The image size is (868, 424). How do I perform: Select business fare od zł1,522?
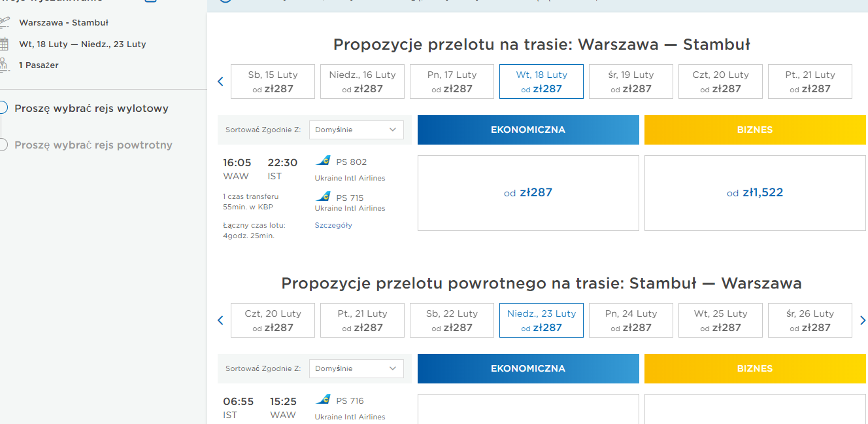point(755,193)
